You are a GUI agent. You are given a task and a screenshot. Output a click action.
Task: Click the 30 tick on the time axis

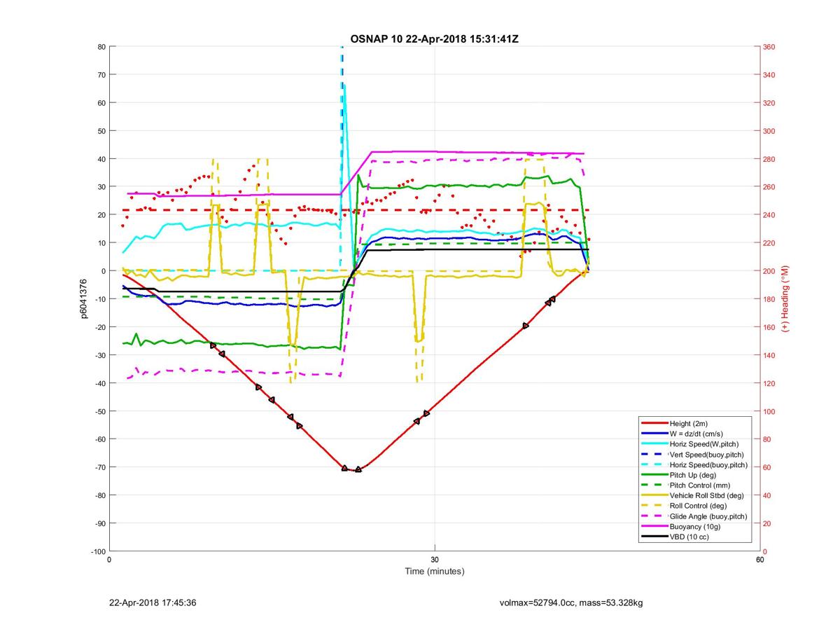435,560
